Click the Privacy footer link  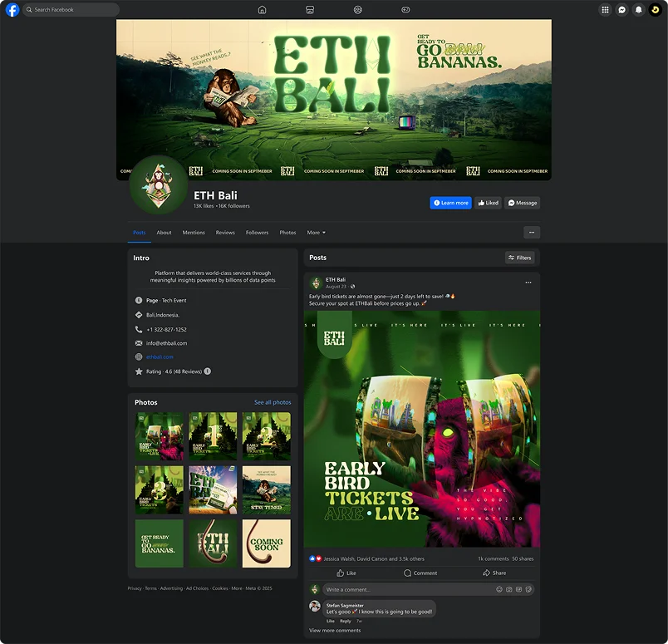tap(135, 588)
